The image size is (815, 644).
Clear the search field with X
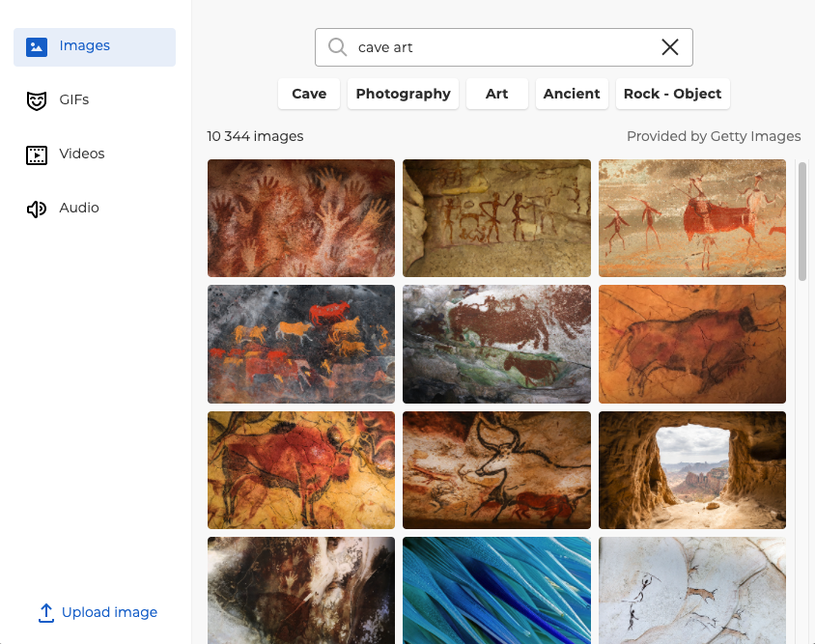(x=670, y=47)
